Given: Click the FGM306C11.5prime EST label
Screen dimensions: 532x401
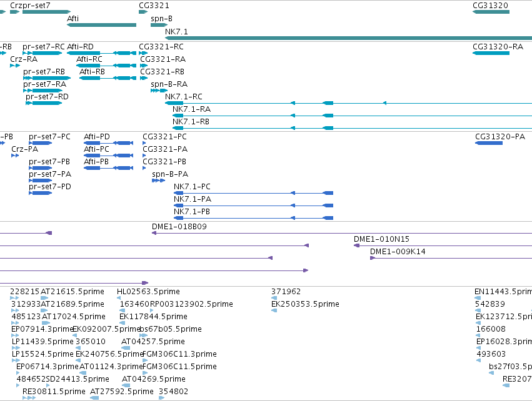Looking at the screenshot, I should [179, 367].
